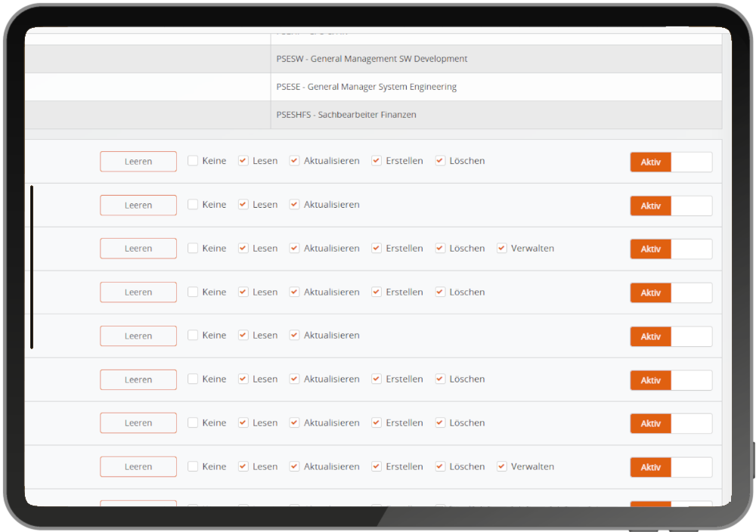Check Keine in the second permission row
The image size is (756, 532).
pyautogui.click(x=194, y=205)
